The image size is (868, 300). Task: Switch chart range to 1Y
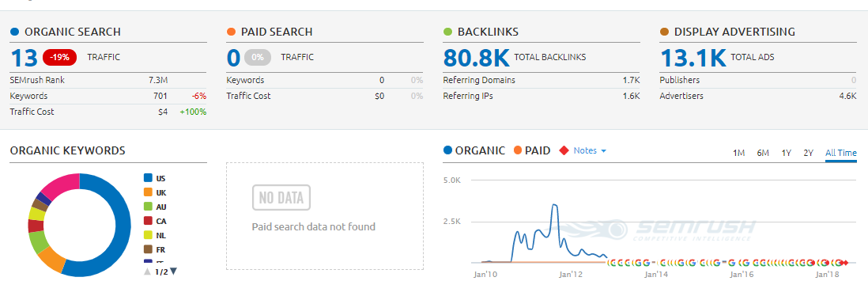(786, 153)
